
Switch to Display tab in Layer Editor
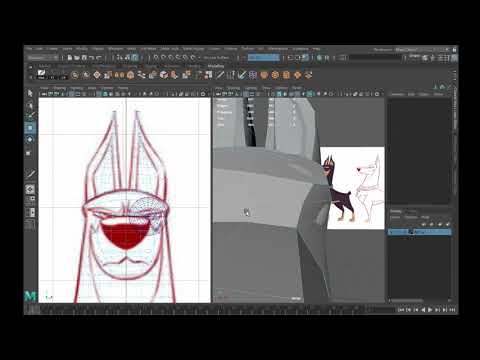pos(396,211)
